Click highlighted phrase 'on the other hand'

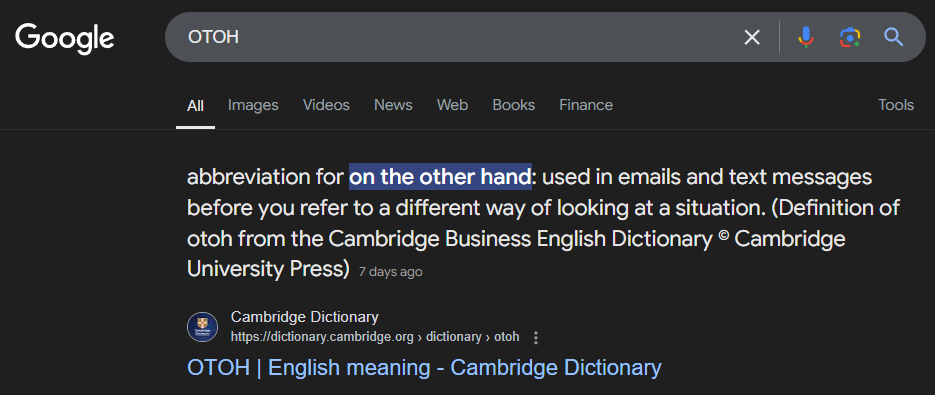click(x=440, y=177)
